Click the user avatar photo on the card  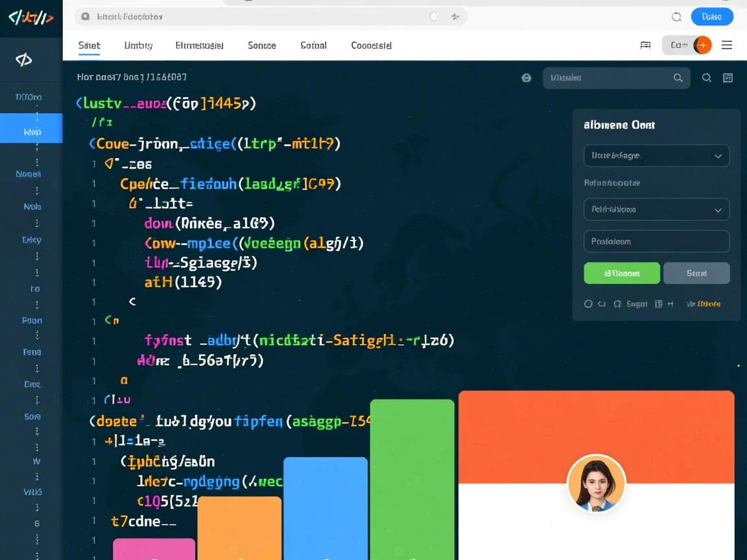point(596,484)
